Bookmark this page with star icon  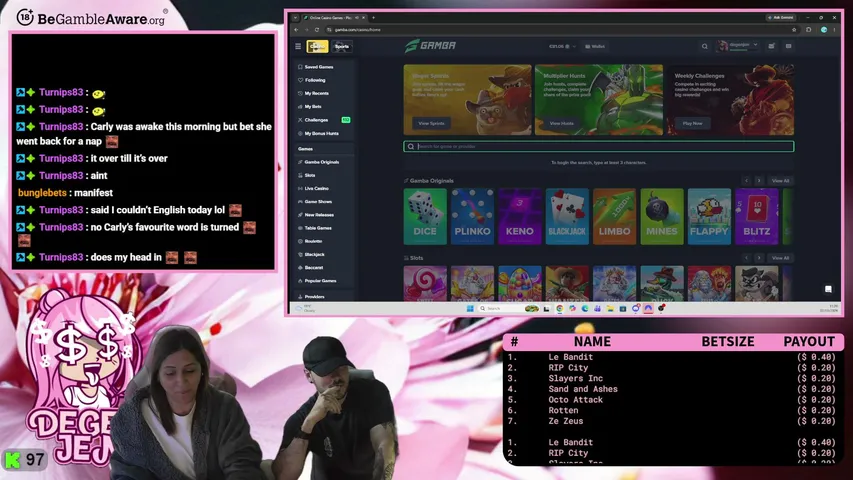pyautogui.click(x=794, y=30)
